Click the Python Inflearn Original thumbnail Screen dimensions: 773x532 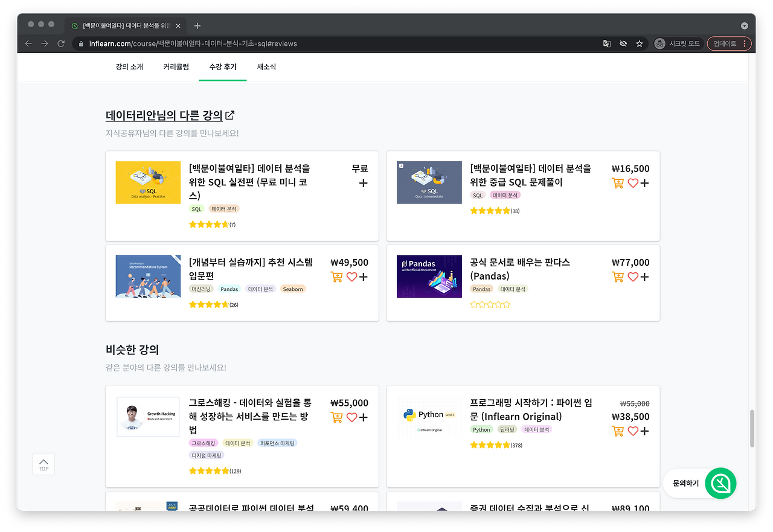point(429,417)
